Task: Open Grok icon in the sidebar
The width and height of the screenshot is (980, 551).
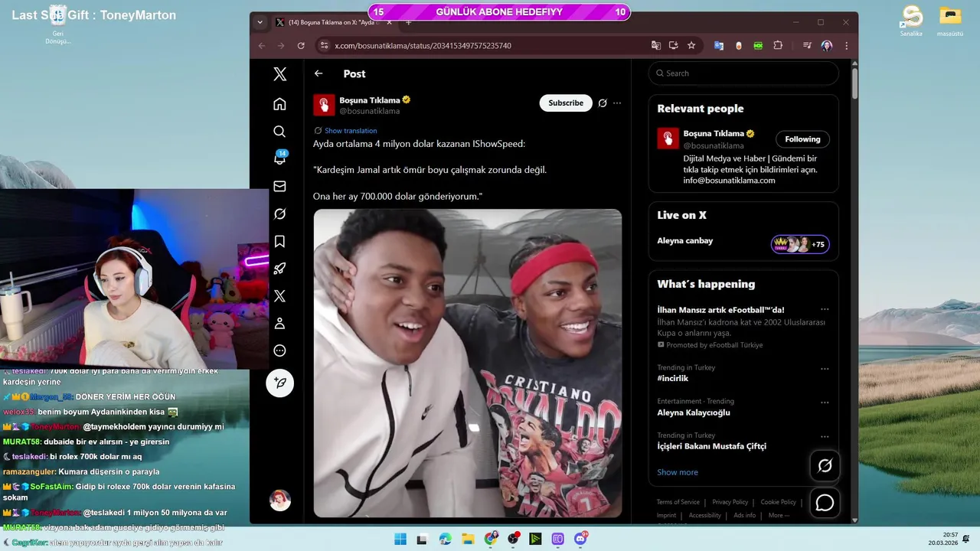Action: click(280, 214)
